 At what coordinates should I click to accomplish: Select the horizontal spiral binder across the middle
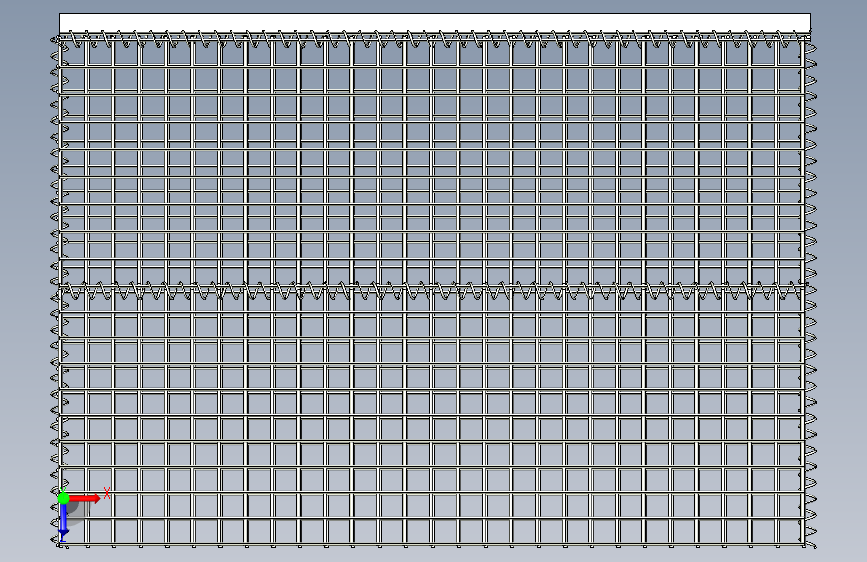point(434,290)
